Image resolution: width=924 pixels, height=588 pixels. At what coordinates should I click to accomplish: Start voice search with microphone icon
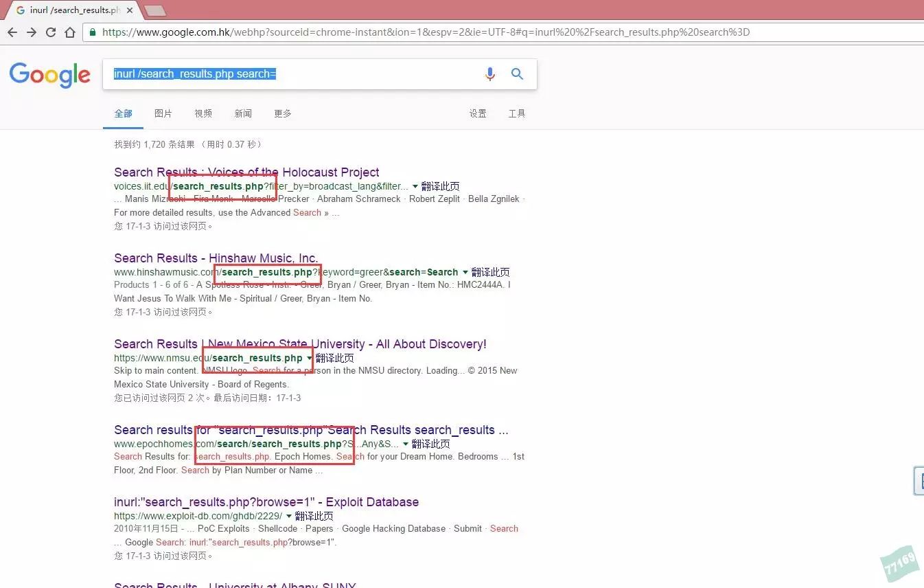(x=490, y=74)
